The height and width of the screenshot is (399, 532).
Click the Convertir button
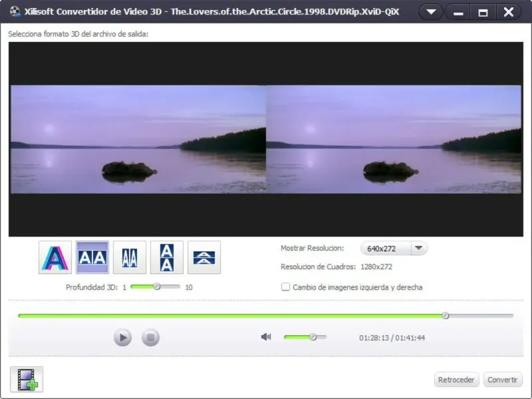pyautogui.click(x=503, y=380)
